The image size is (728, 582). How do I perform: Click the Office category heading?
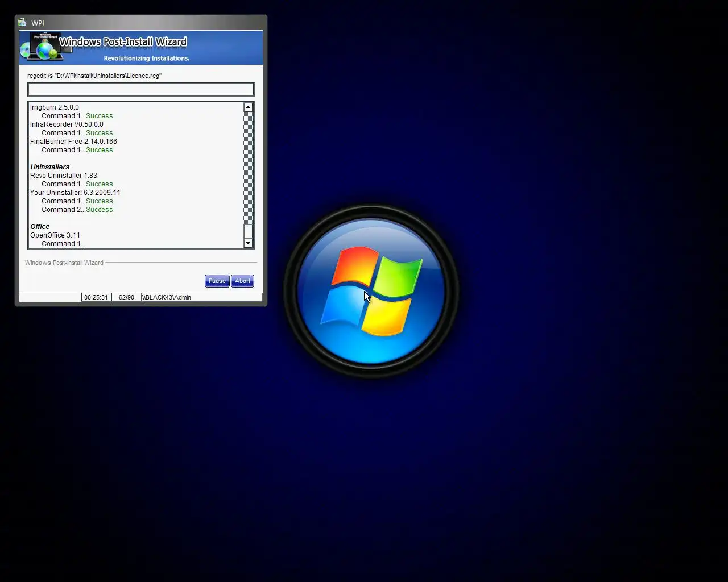(40, 227)
